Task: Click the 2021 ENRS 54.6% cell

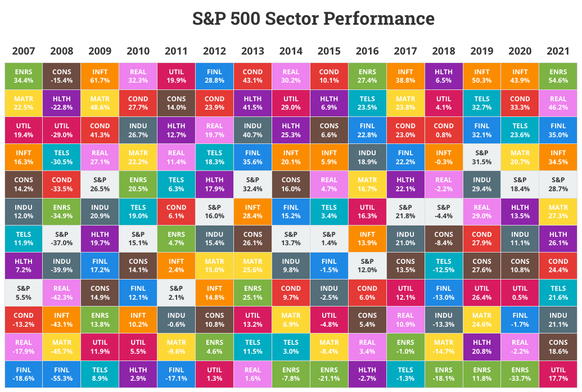Action: point(558,76)
